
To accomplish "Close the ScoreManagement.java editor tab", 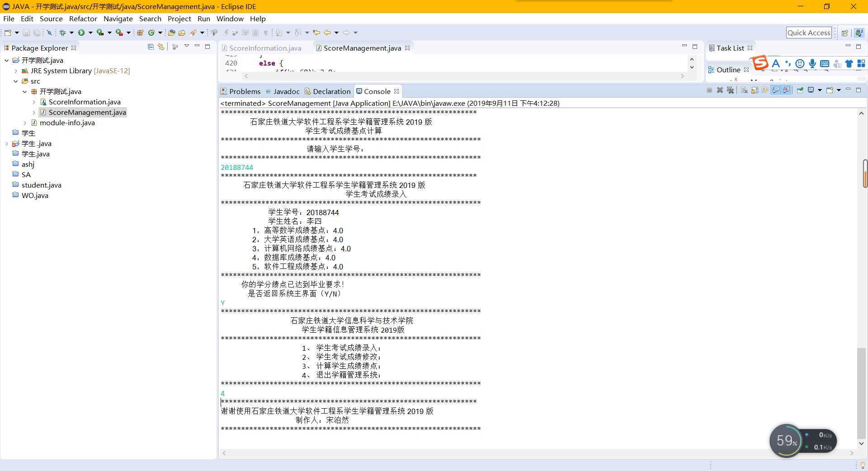I will click(x=407, y=48).
